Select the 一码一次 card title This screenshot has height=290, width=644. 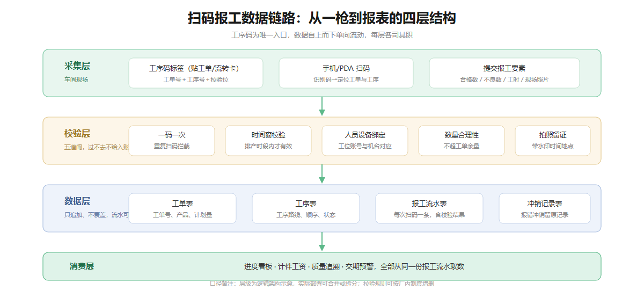click(x=172, y=135)
